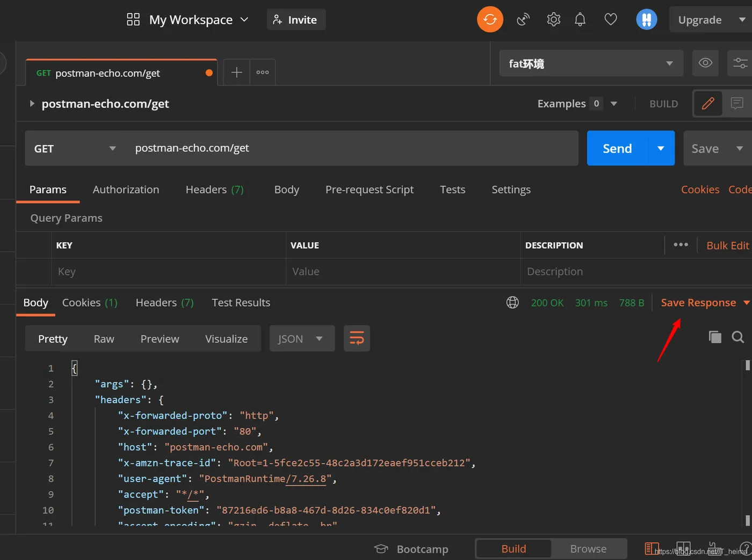Viewport: 752px width, 560px height.
Task: Open the JSON format dropdown
Action: [302, 339]
